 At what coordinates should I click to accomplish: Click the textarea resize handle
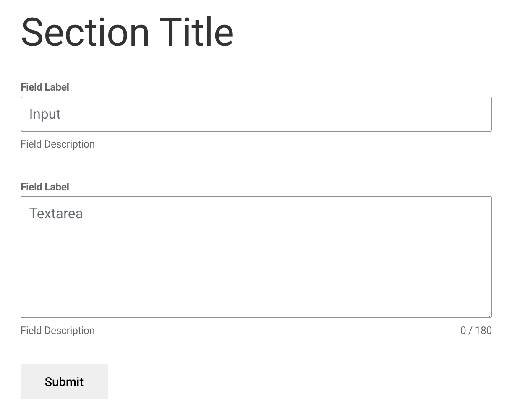coord(489,314)
